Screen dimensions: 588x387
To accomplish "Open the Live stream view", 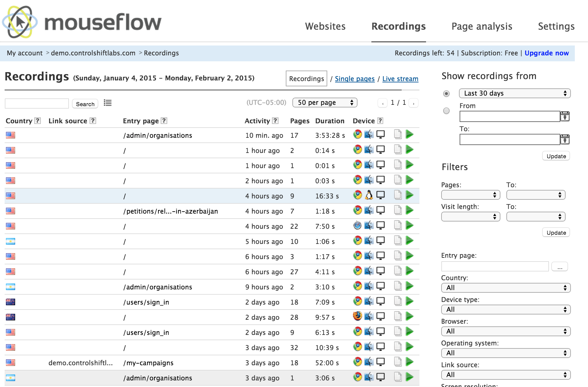I will coord(400,79).
